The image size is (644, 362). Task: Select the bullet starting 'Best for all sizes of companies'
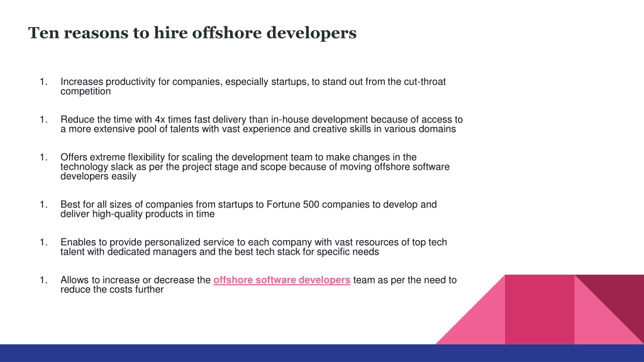(248, 209)
